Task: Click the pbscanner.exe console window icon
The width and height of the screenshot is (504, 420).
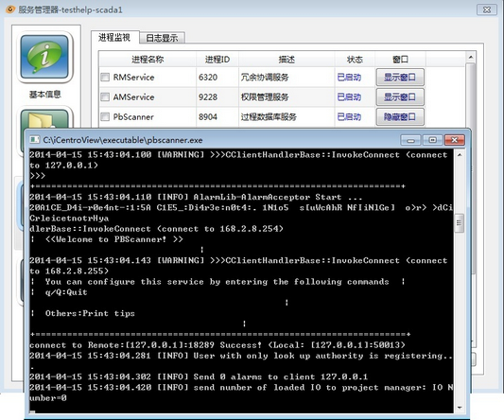Action: (35, 140)
